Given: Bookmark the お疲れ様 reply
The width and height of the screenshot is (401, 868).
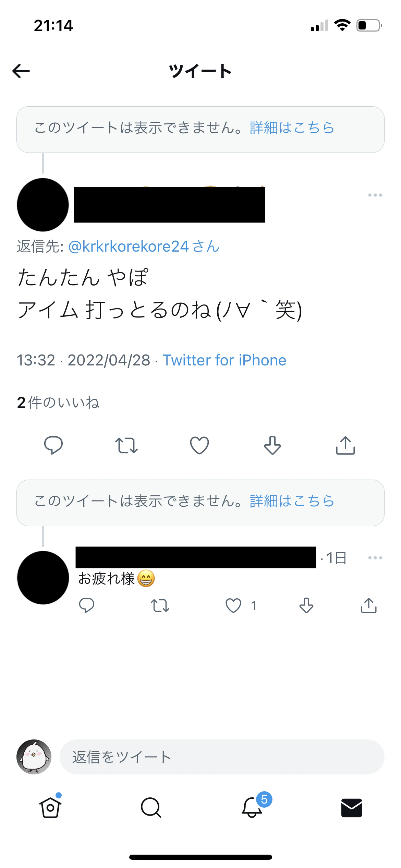Looking at the screenshot, I should 305,606.
